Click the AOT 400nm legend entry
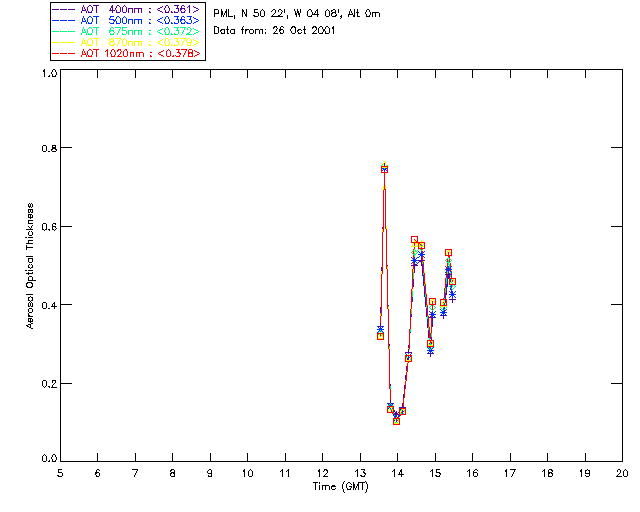The image size is (640, 512). [x=126, y=9]
